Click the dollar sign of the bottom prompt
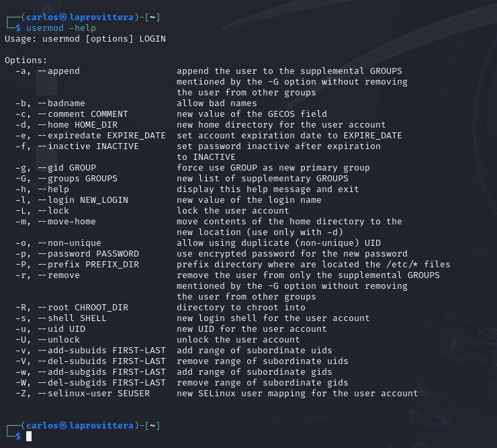Image resolution: width=497 pixels, height=448 pixels. 18,437
